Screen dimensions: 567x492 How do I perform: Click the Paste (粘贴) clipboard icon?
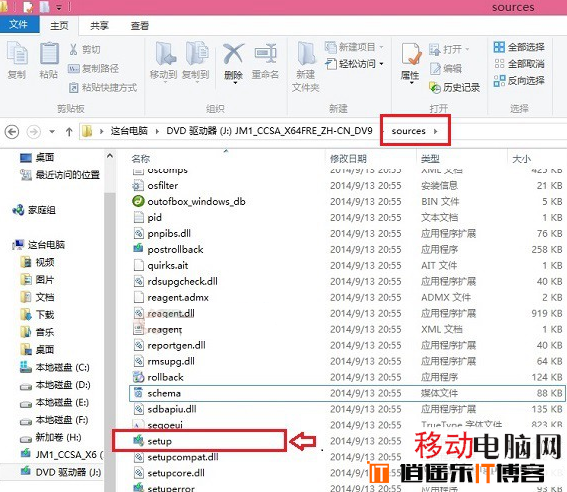click(49, 61)
